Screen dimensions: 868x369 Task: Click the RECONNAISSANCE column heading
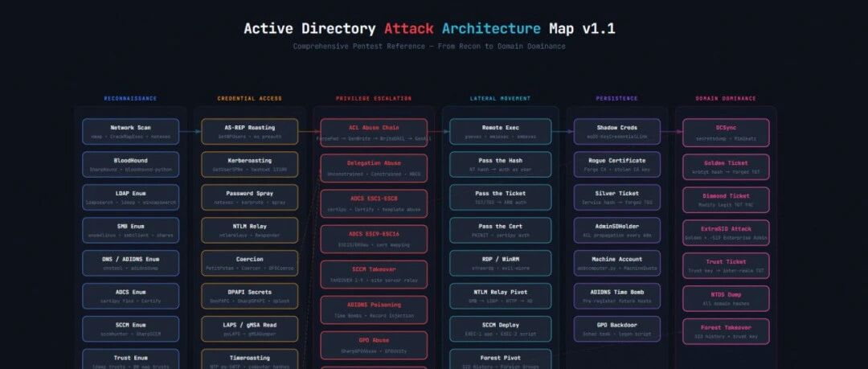[131, 99]
